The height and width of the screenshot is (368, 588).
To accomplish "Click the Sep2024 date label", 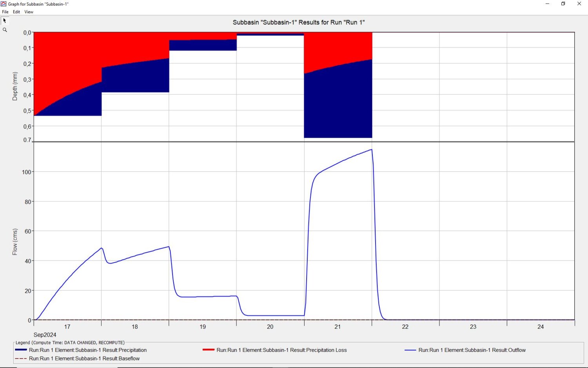I will pos(45,335).
